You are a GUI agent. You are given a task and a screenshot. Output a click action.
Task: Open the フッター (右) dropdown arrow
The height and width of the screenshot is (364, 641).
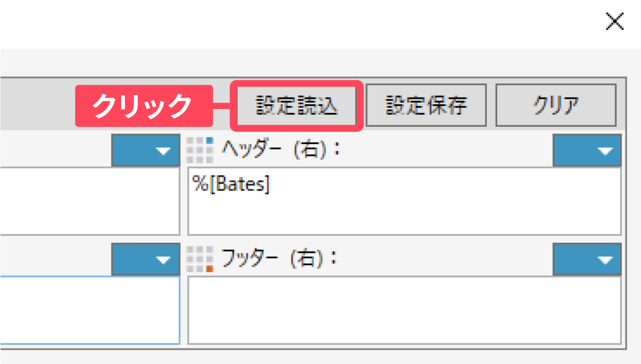[x=587, y=260]
